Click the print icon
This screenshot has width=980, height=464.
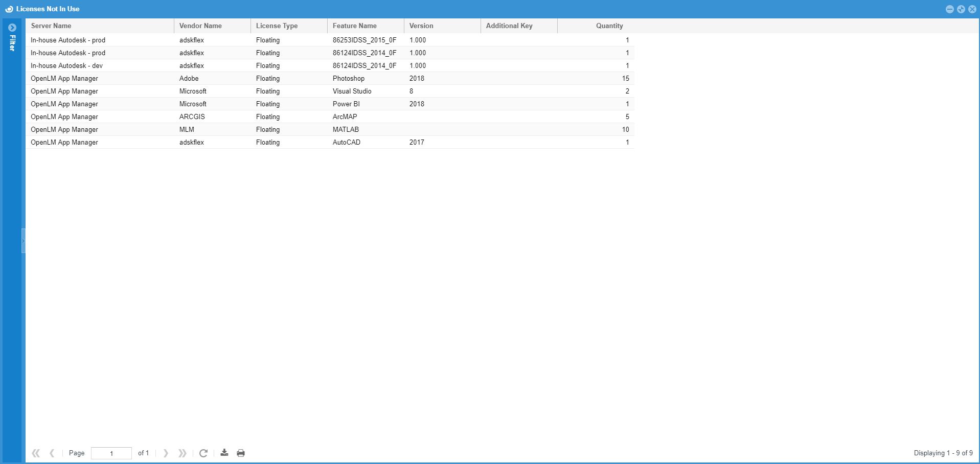click(241, 453)
